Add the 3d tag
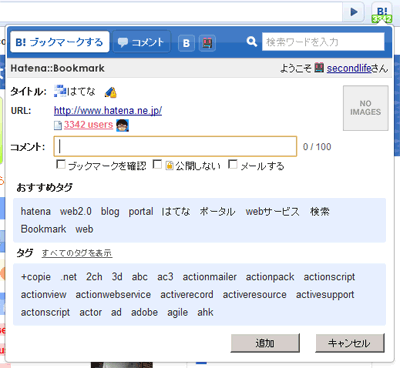The height and width of the screenshot is (368, 400). (117, 277)
